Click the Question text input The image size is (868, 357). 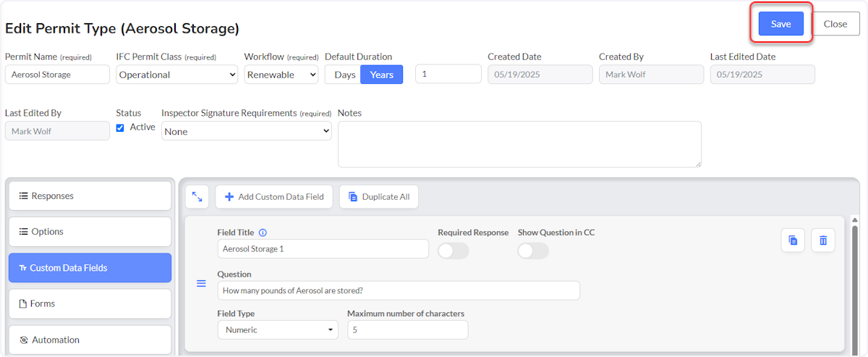(399, 290)
